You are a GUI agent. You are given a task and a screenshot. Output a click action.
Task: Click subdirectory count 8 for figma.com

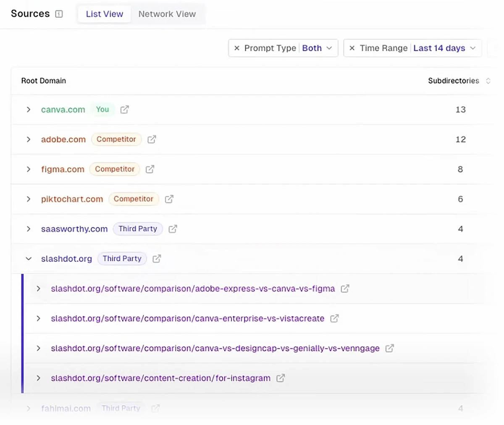(x=460, y=169)
